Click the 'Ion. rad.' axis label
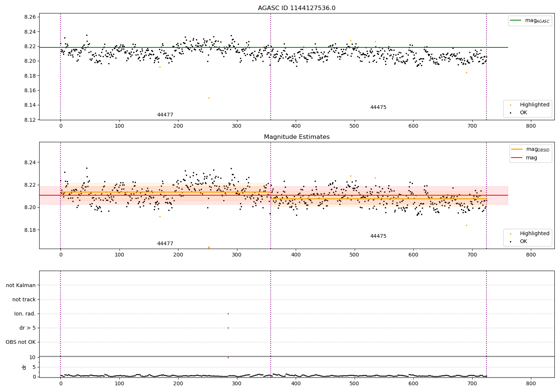This screenshot has height=392, width=560. click(25, 314)
